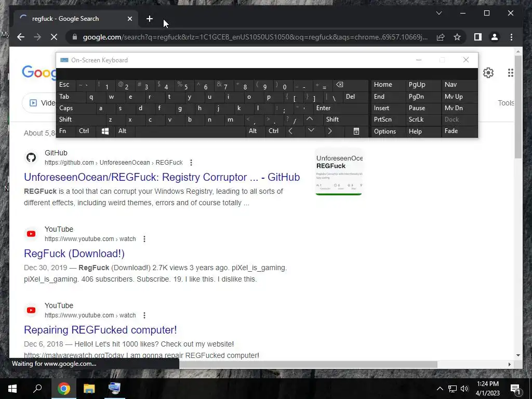Click the Mv Up key
Image resolution: width=532 pixels, height=399 pixels.
pos(459,97)
